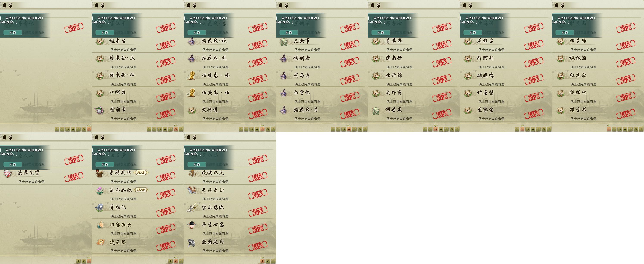Click the anvil icon beside 争铸吴钩
The image size is (644, 264).
(100, 173)
